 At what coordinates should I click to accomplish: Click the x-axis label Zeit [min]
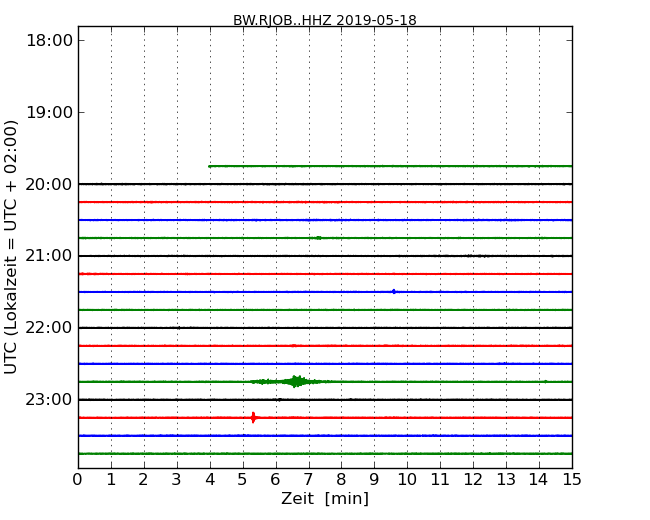click(x=325, y=498)
